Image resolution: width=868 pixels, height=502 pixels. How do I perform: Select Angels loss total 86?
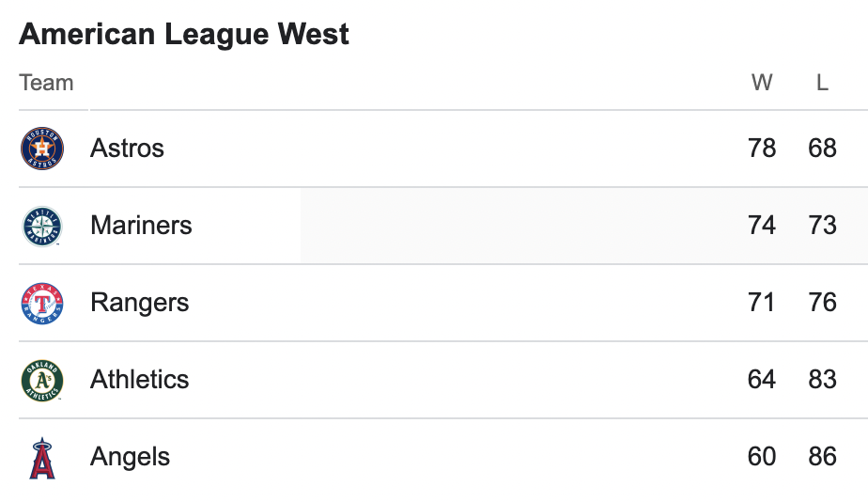click(x=822, y=457)
